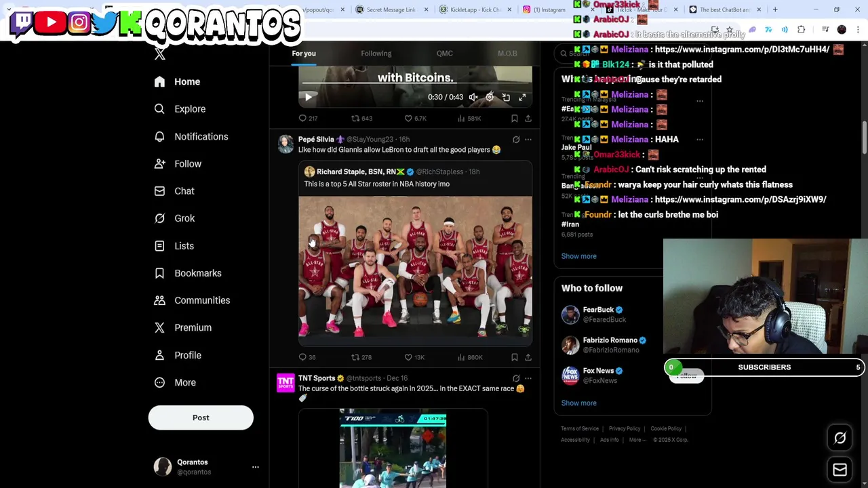Open Premium in the sidebar
The height and width of the screenshot is (488, 868).
click(x=182, y=327)
